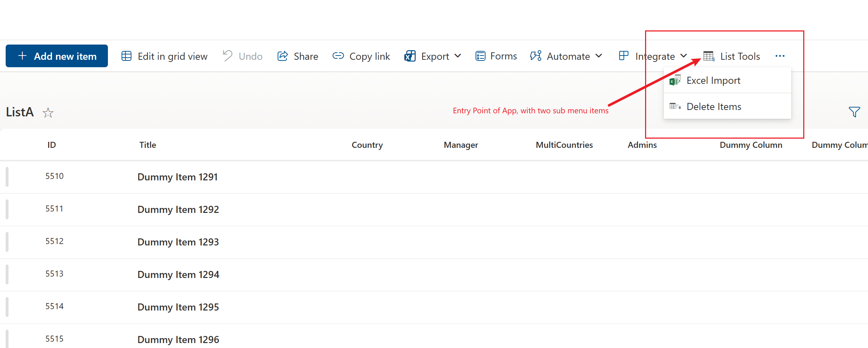Sort by the Country column header
Image resolution: width=868 pixels, height=348 pixels.
[367, 145]
